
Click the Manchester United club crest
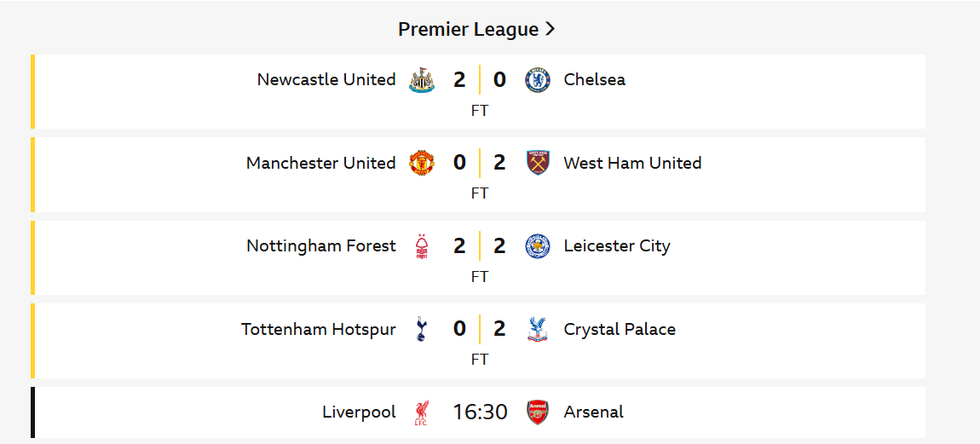coord(421,164)
